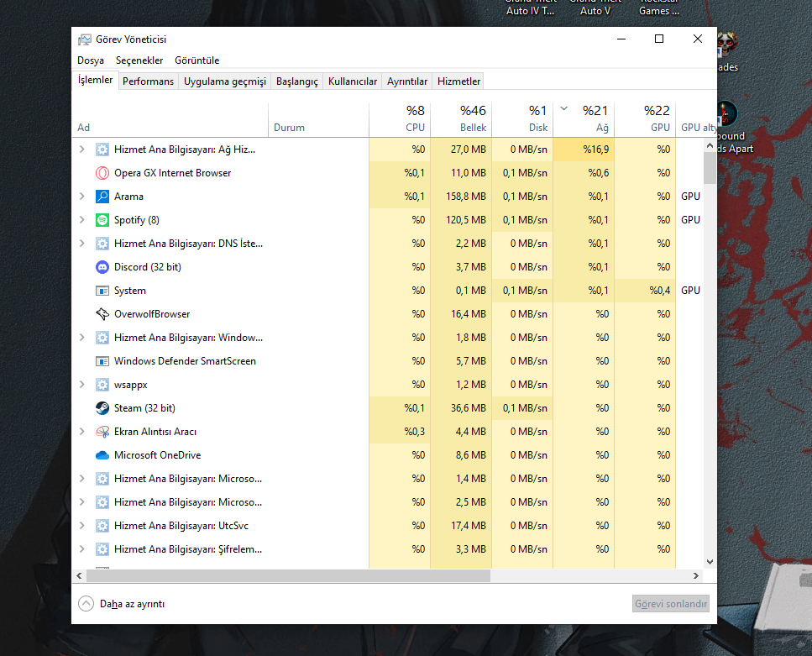This screenshot has width=812, height=656.
Task: Click the System process icon
Action: [102, 291]
